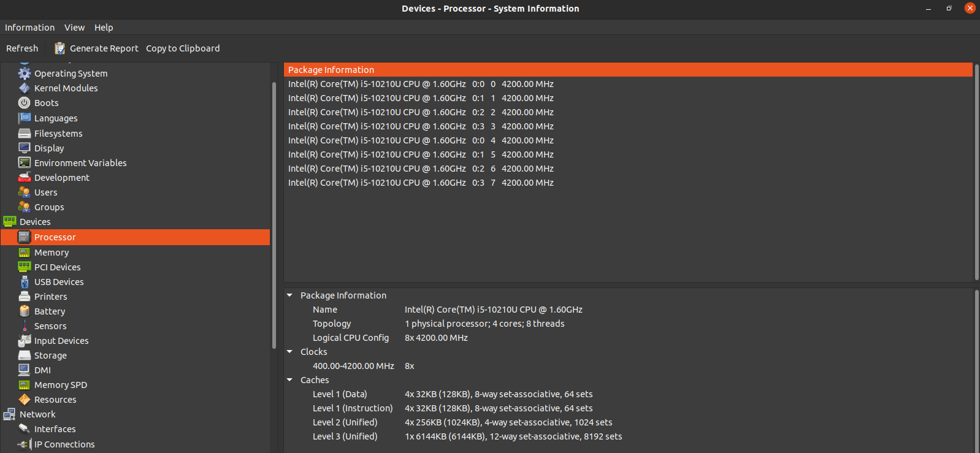
Task: Click the Processor chip icon
Action: tap(25, 237)
